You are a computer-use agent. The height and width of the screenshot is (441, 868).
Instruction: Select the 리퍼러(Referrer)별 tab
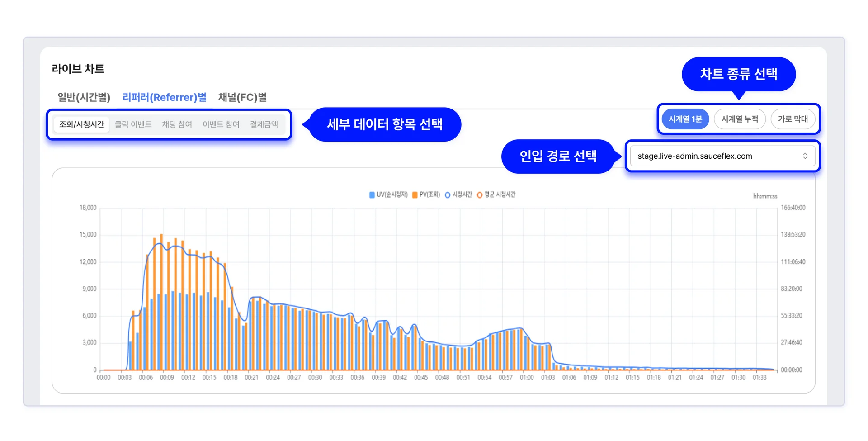[x=164, y=97]
